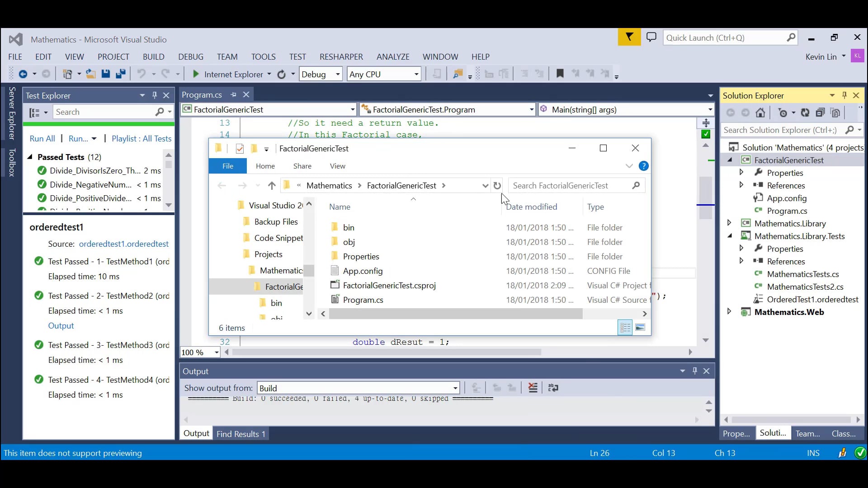Open Find in Files via the folder-search icon
868x488 pixels.
(459, 74)
